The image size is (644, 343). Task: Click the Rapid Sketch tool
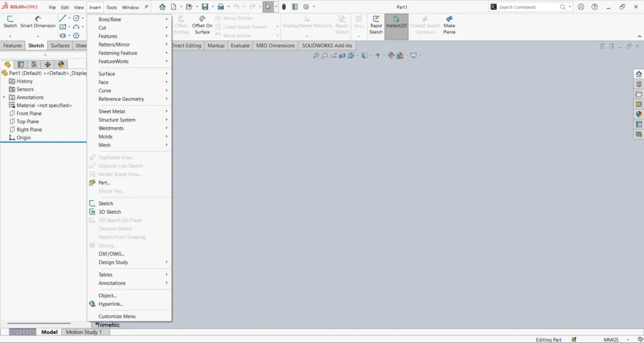[376, 25]
